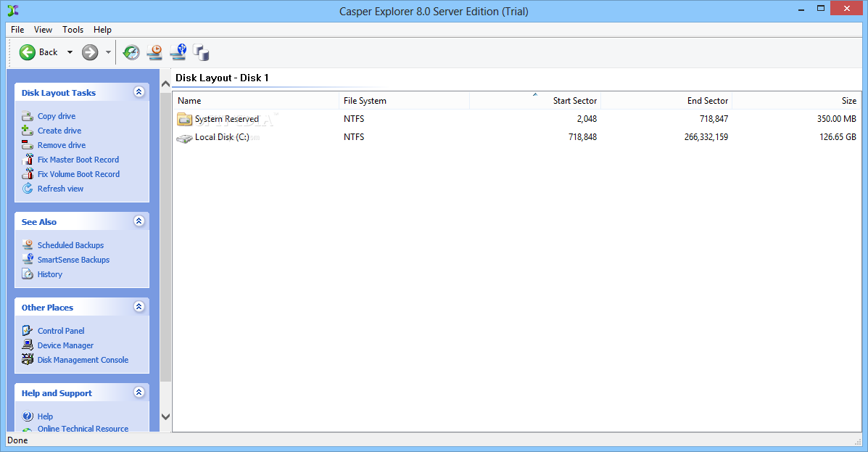Click Fix Volume Boot Record link
Screen dimensions: 868x452
point(78,174)
